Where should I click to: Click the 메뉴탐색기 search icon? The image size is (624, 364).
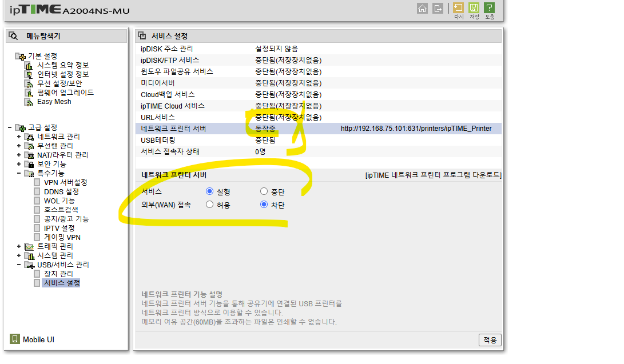(x=14, y=36)
